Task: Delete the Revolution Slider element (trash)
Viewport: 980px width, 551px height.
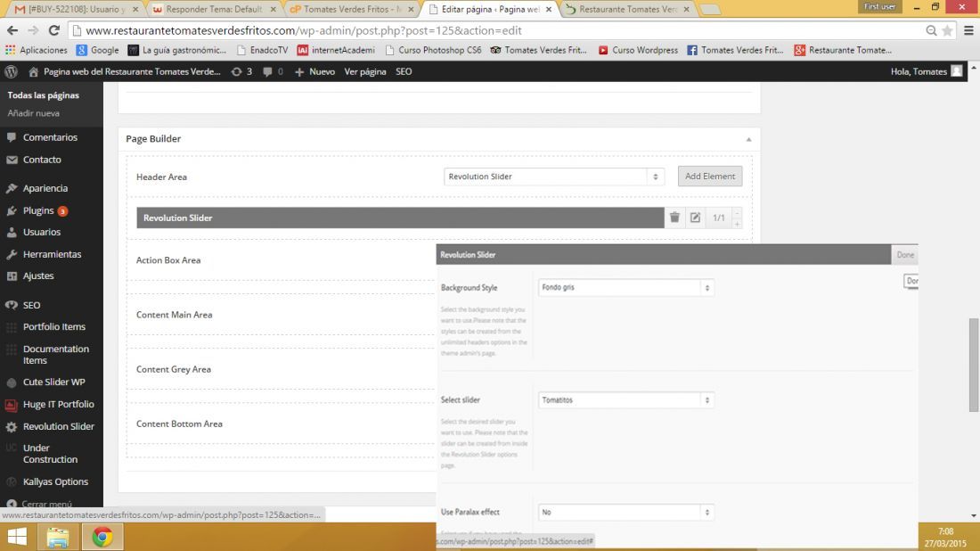Action: tap(674, 218)
